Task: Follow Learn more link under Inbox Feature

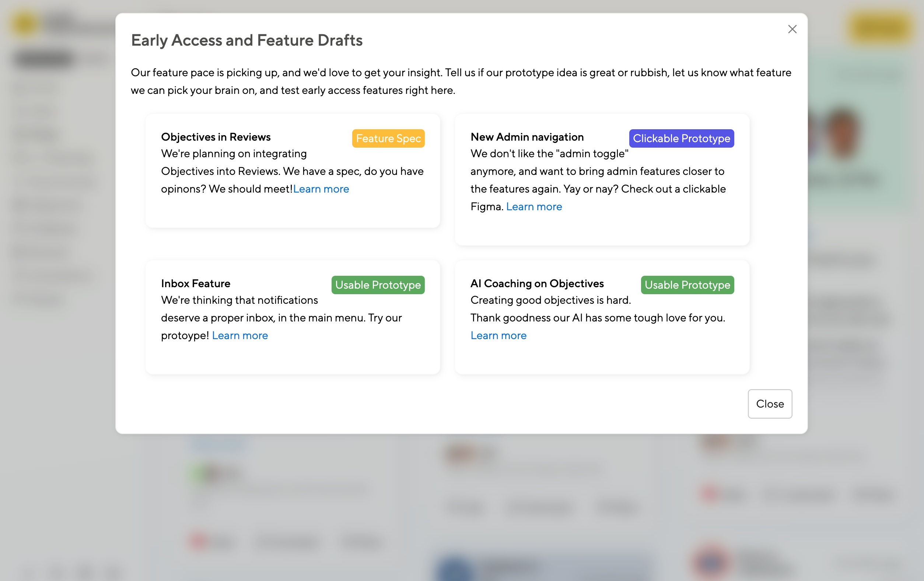Action: tap(240, 335)
